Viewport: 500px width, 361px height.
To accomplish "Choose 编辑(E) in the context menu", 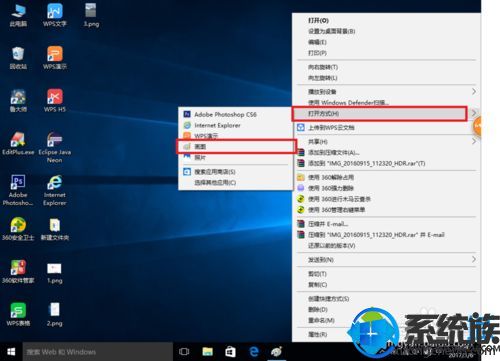I will click(x=387, y=42).
